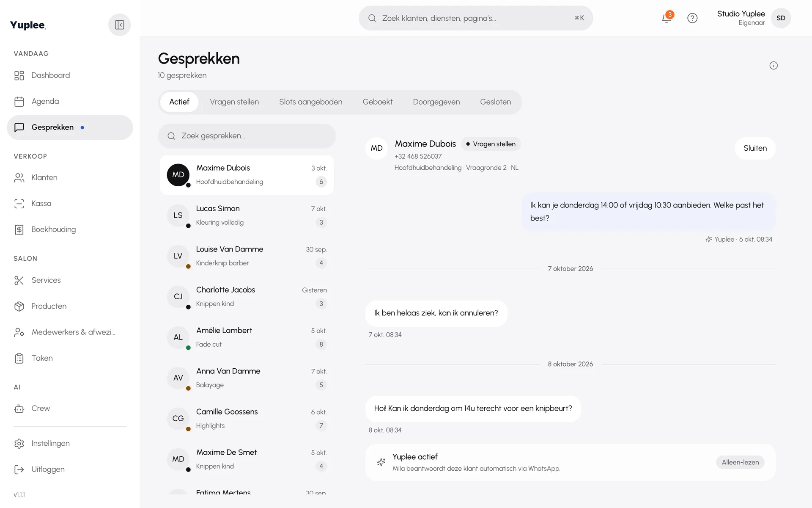Collapse the sidebar with the panel icon
This screenshot has width=812, height=508.
click(x=119, y=25)
